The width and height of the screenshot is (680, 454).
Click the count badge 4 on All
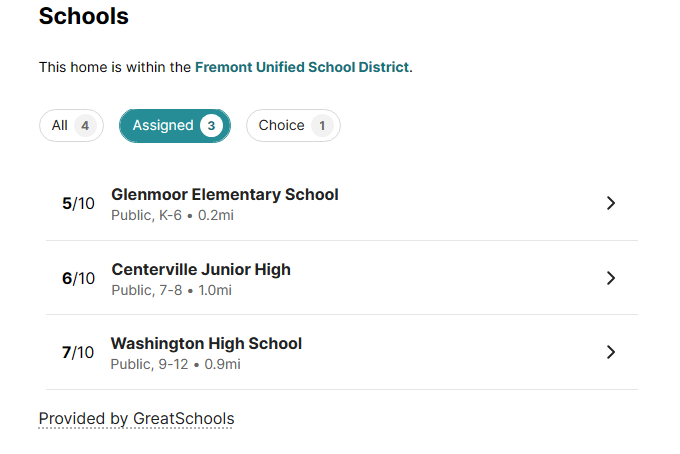[x=85, y=126]
